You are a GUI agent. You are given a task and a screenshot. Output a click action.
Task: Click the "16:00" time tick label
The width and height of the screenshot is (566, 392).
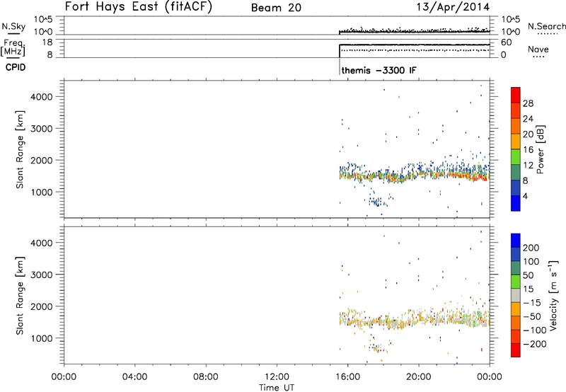pos(347,376)
